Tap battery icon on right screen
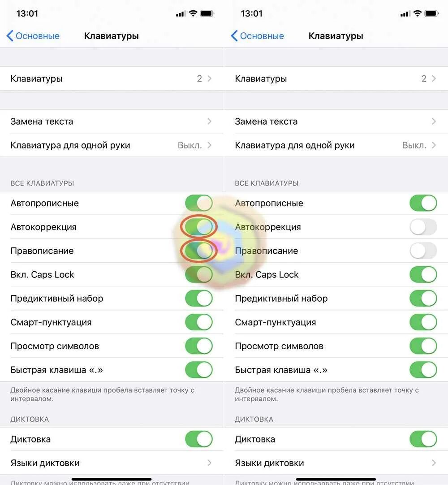448x485 pixels. 431,13
